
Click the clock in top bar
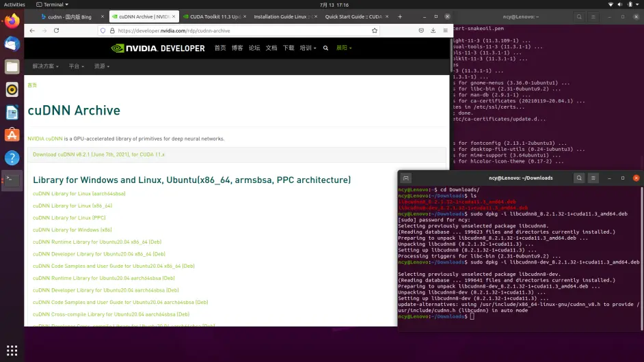(x=334, y=5)
